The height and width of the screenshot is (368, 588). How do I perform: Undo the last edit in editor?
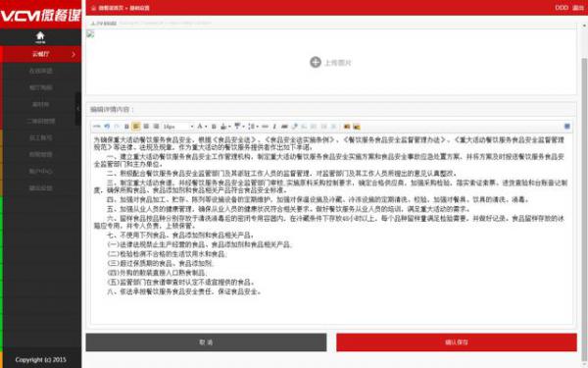pyautogui.click(x=107, y=127)
